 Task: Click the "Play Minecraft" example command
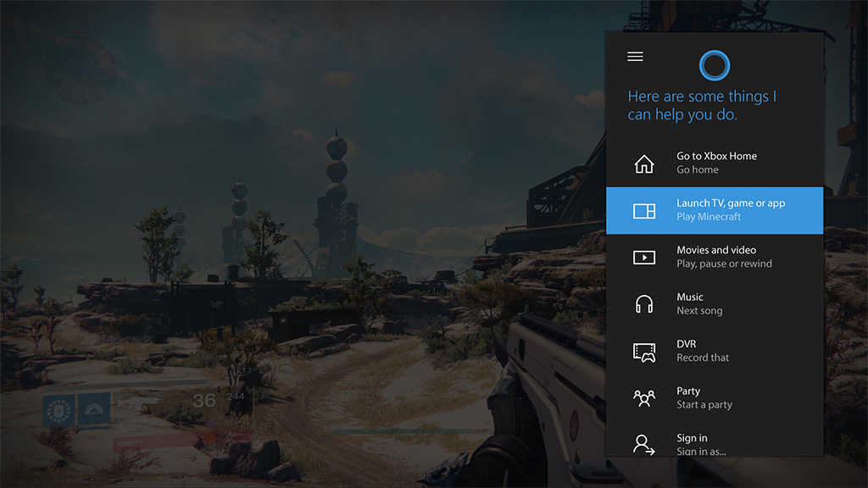tap(709, 217)
